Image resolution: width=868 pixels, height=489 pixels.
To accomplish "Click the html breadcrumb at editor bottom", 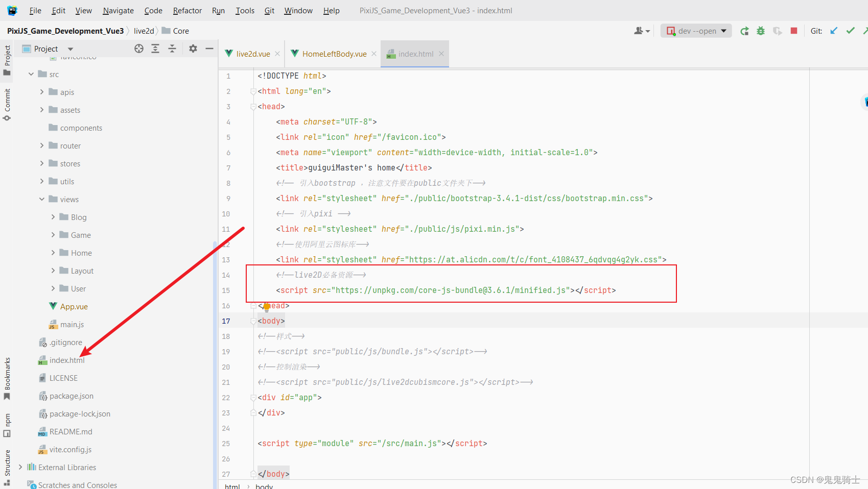I will point(232,486).
